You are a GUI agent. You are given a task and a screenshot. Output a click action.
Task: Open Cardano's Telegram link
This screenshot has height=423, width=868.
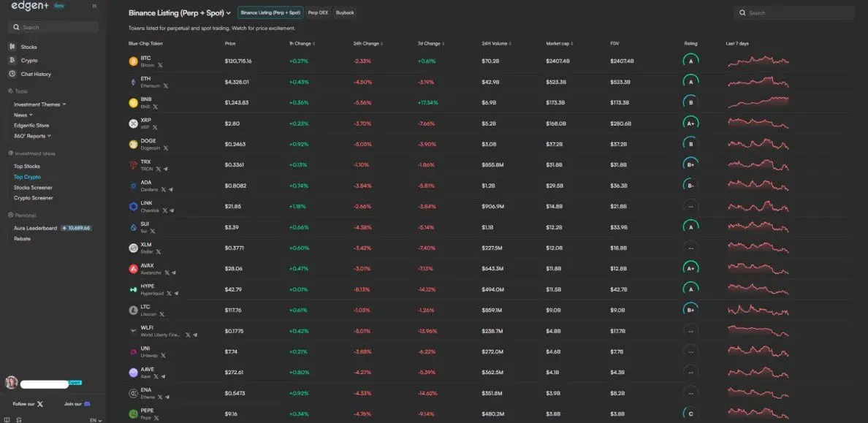point(170,189)
